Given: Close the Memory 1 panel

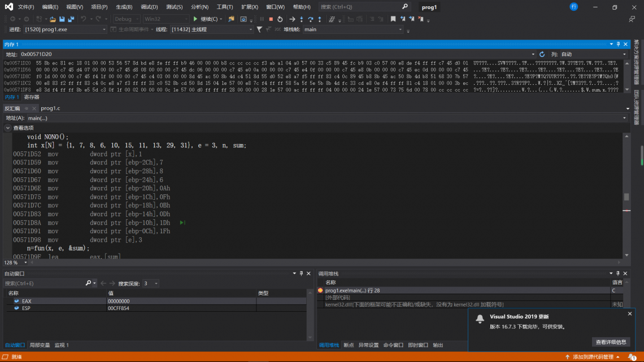Looking at the screenshot, I should pyautogui.click(x=625, y=44).
